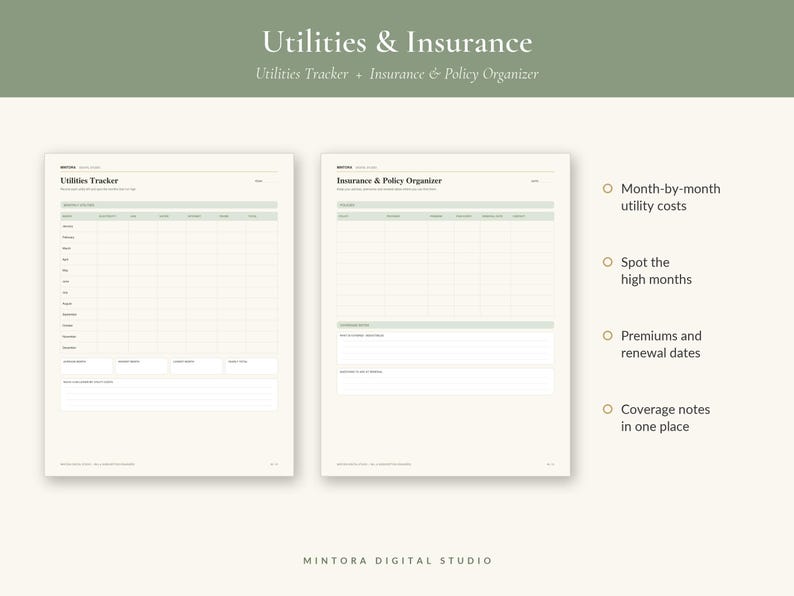Viewport: 794px width, 596px height.
Task: Click the Electricity column header in the utilities table
Action: (x=107, y=216)
